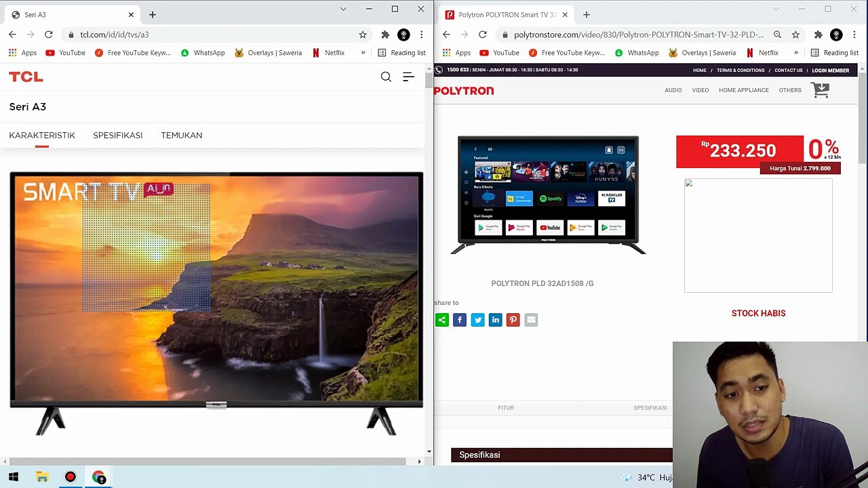Screen dimensions: 868x488
Task: Open Chrome three-dot menu in TCL window
Action: (421, 35)
